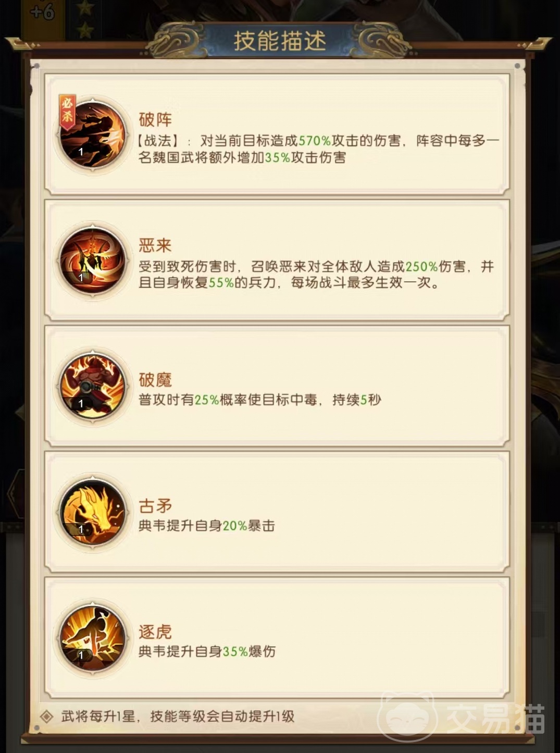
Task: Tap the 逐虎 skill icon
Action: (93, 638)
